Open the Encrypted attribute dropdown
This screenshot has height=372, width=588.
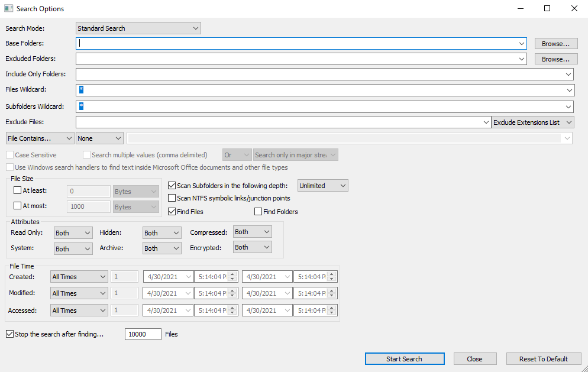pyautogui.click(x=253, y=247)
